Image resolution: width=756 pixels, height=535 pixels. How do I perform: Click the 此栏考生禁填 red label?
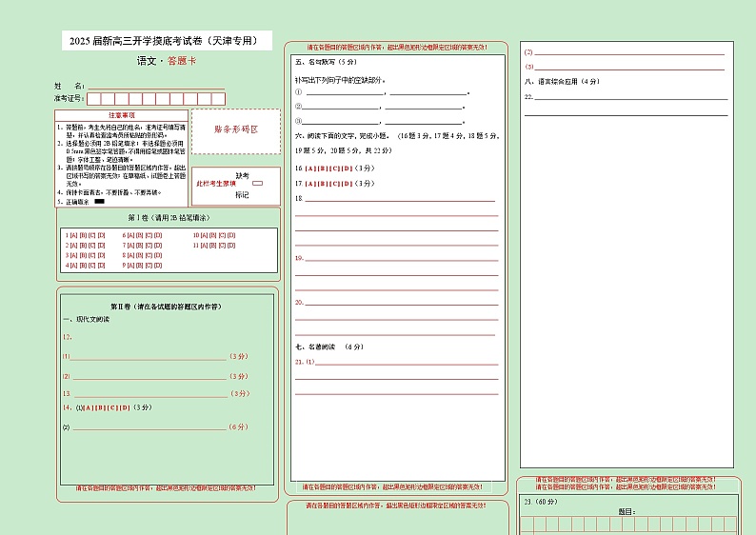(x=216, y=184)
